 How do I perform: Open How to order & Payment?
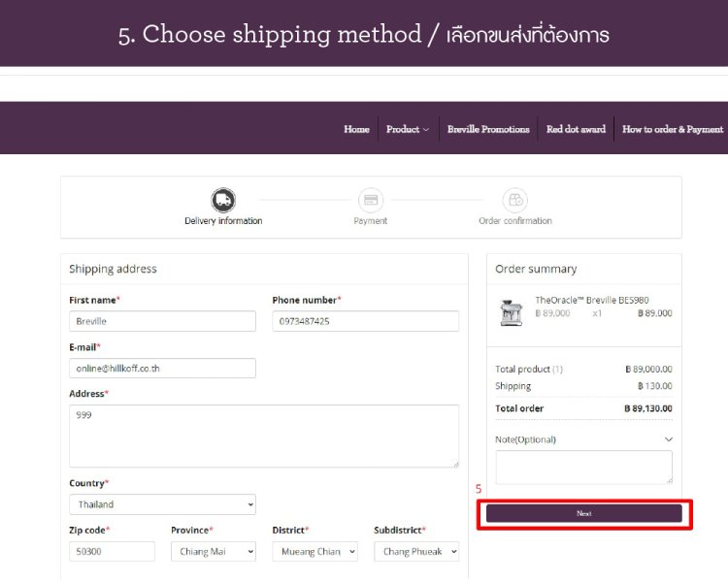(x=673, y=129)
